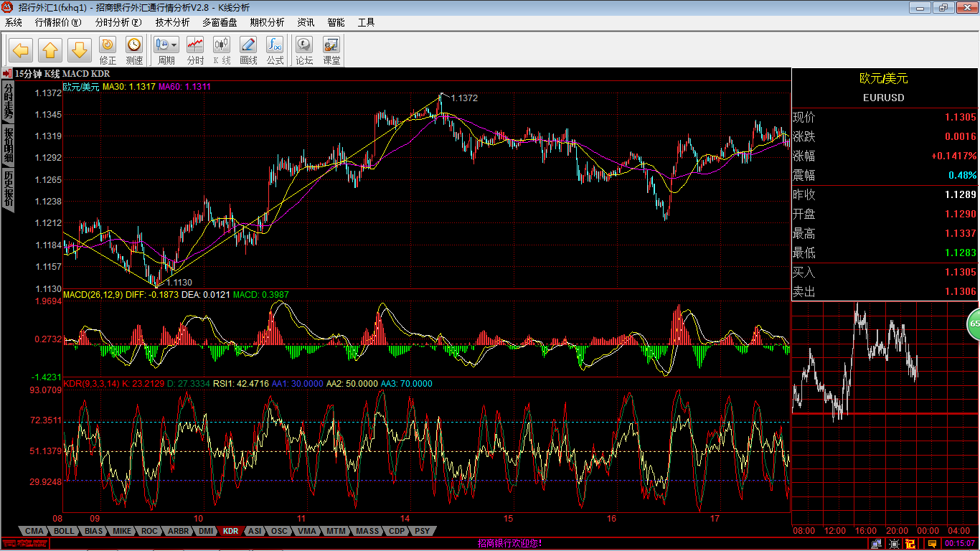Screen dimensions: 980x551
Task: Open the 公式 formula editor
Action: pyautogui.click(x=275, y=50)
